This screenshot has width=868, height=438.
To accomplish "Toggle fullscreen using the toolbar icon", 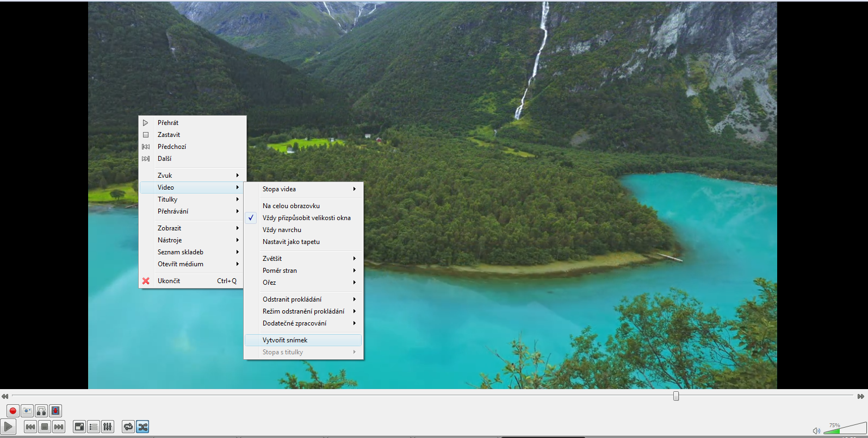I will [79, 427].
